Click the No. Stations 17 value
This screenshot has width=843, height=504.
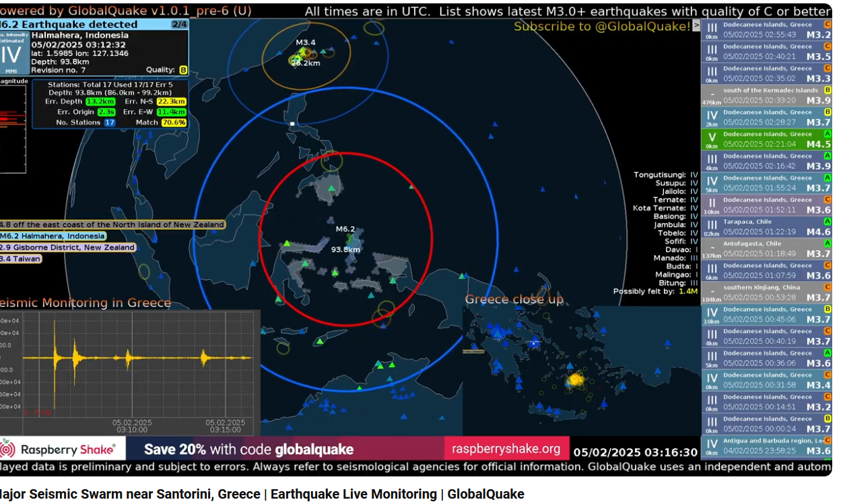coord(110,122)
